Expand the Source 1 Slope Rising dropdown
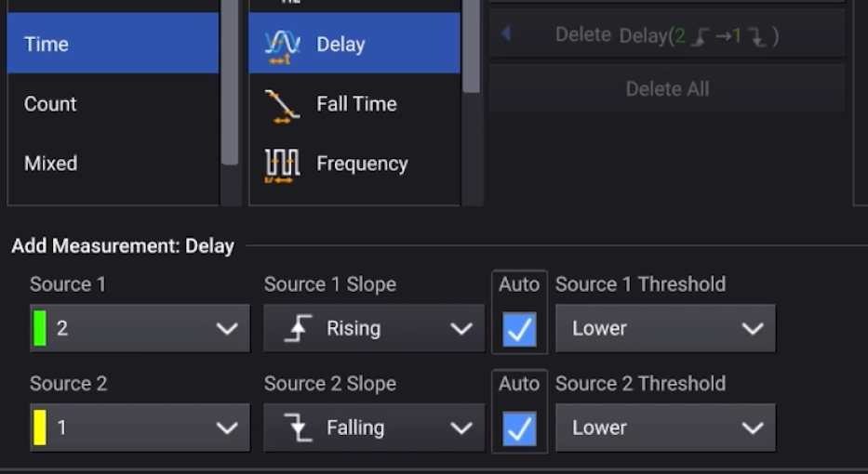 [374, 328]
